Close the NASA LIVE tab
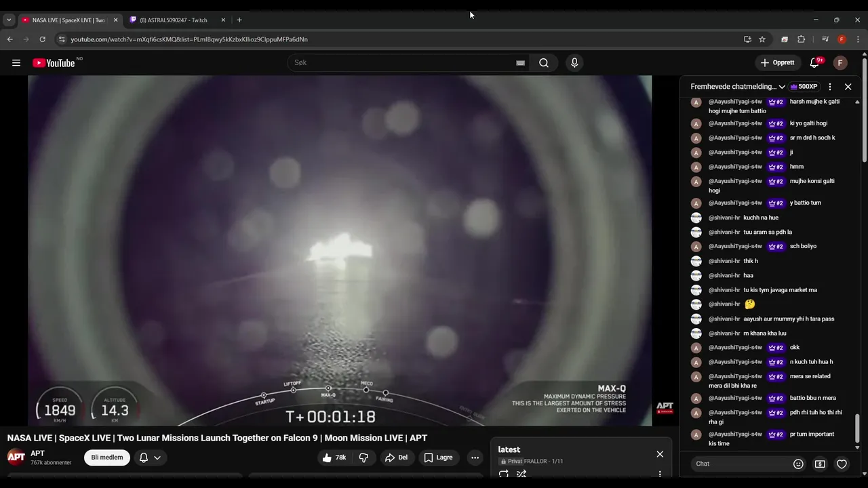Image resolution: width=868 pixels, height=488 pixels. (115, 20)
